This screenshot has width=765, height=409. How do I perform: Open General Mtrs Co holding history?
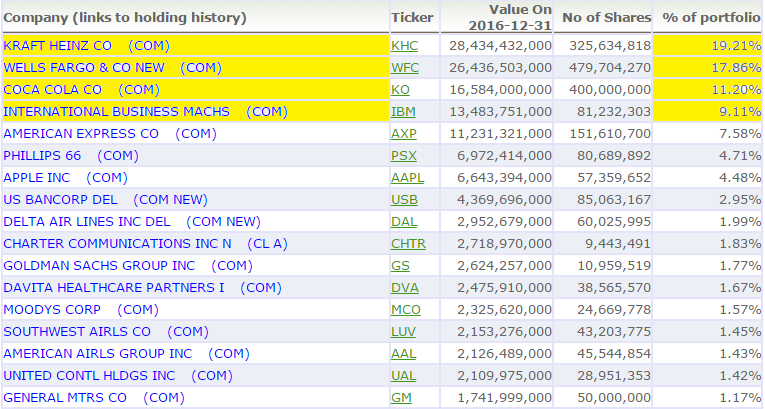click(93, 398)
